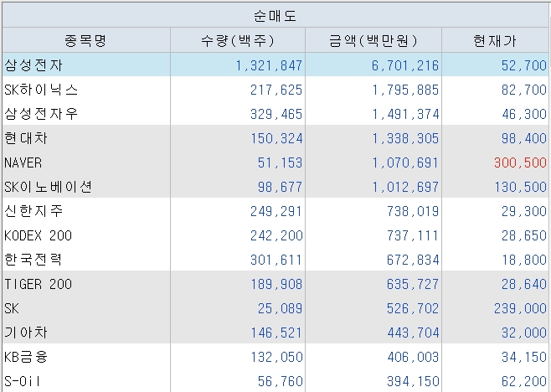This screenshot has height=392, width=551.
Task: Click current price 52,700
Action: (524, 65)
